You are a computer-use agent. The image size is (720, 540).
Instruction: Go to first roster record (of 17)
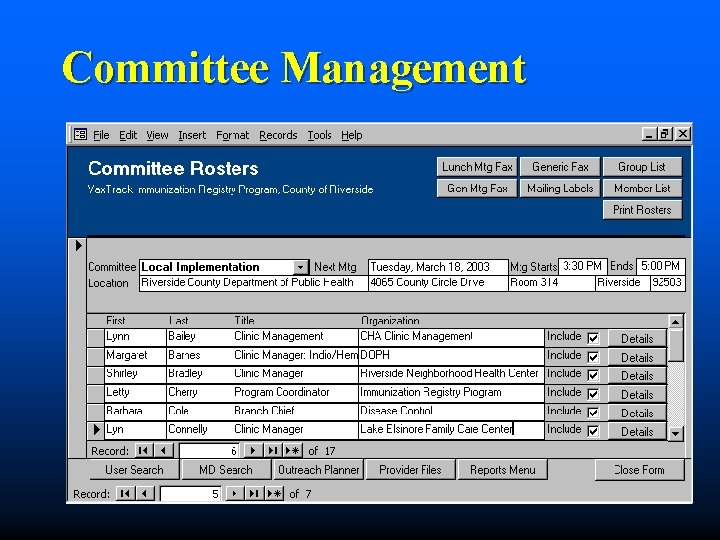tap(143, 450)
